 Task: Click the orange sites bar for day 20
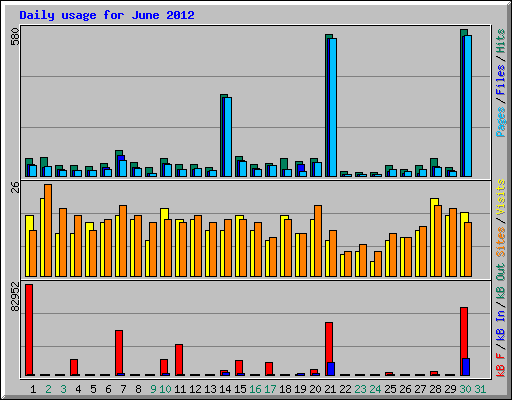point(318,241)
